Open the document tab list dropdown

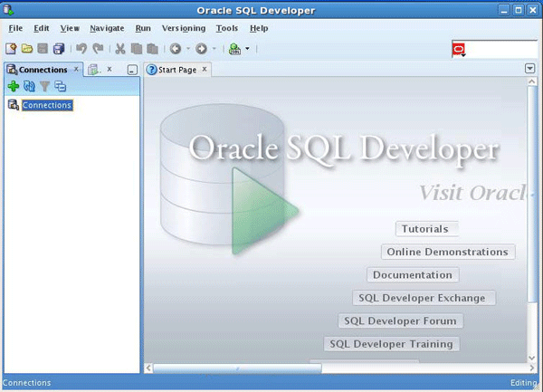(529, 69)
